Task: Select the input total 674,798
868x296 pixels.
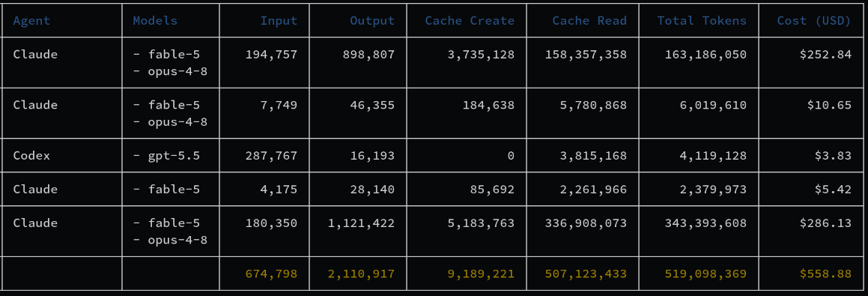Action: coord(271,274)
